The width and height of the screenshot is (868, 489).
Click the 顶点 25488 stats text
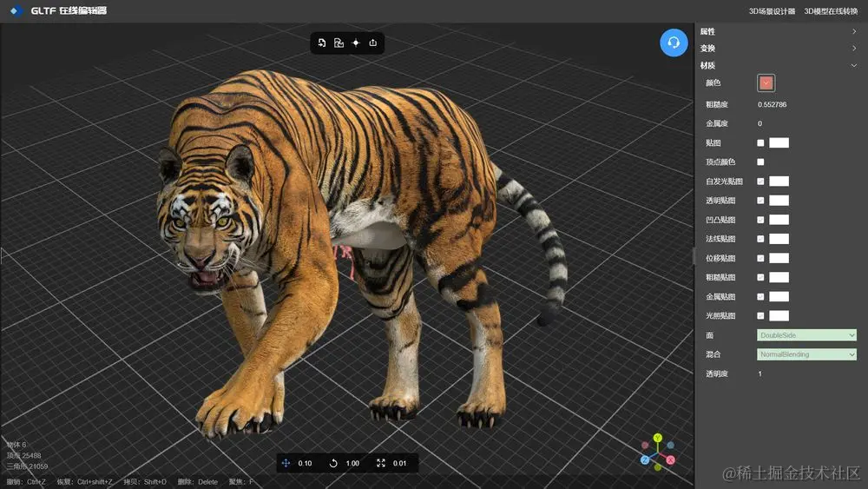pyautogui.click(x=23, y=455)
